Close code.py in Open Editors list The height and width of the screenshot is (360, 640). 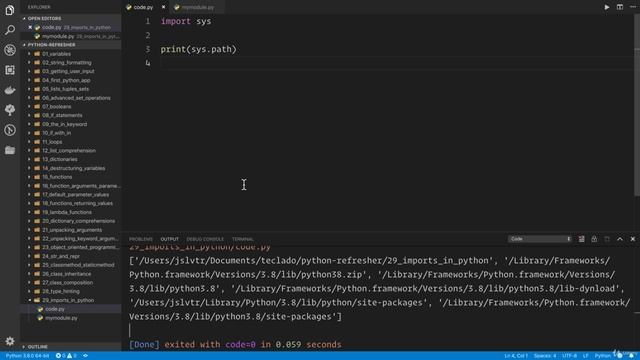(x=30, y=27)
